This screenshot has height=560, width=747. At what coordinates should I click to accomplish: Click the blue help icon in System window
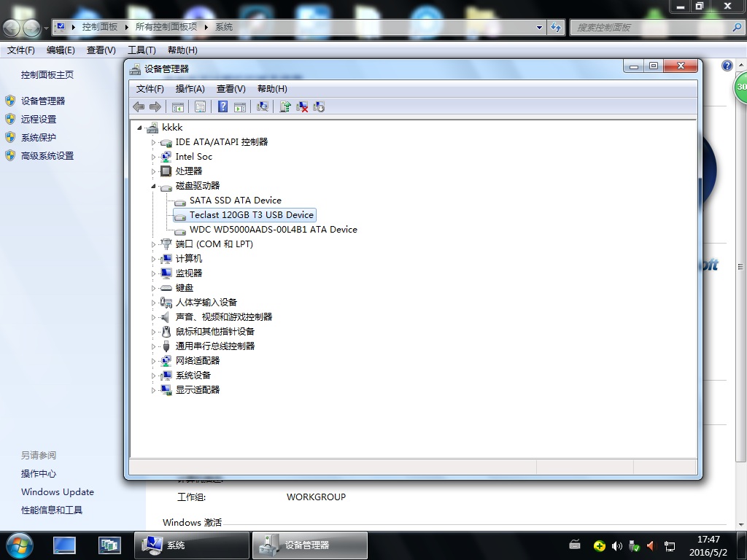point(727,66)
